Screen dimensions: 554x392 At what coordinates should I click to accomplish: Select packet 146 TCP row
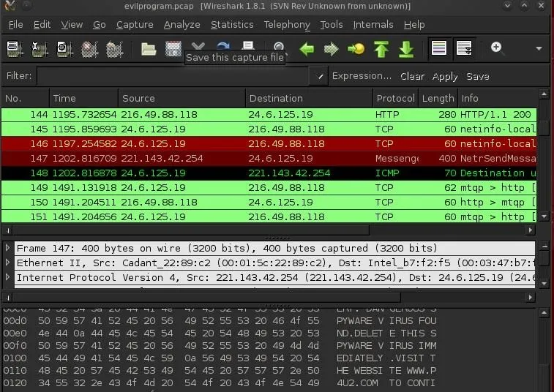click(269, 144)
